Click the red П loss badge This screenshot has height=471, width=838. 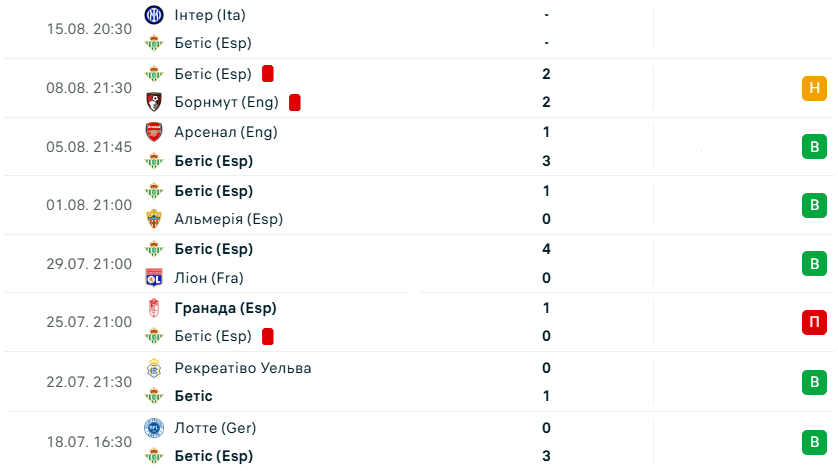(814, 322)
